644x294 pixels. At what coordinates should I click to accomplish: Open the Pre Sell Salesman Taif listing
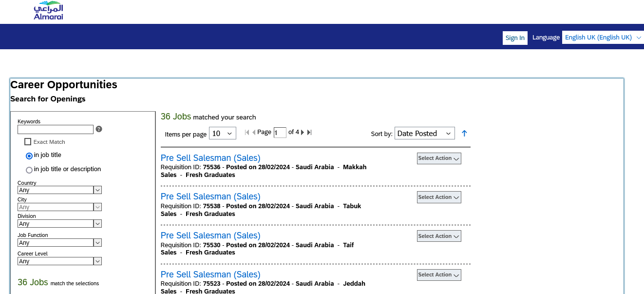coord(210,235)
